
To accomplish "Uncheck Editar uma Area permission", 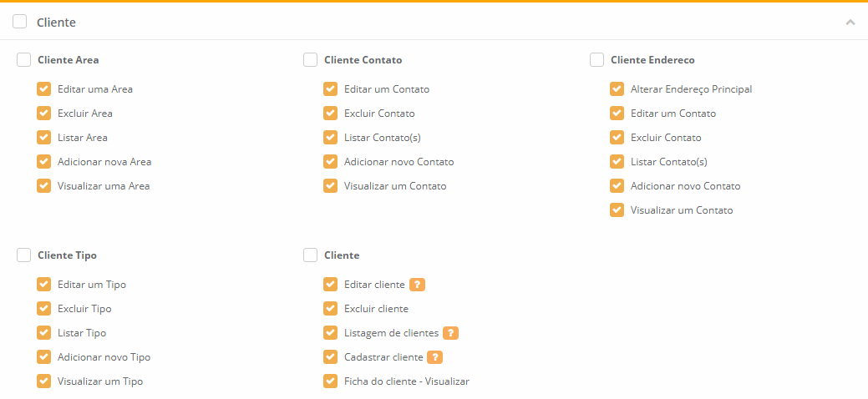I will pyautogui.click(x=44, y=89).
